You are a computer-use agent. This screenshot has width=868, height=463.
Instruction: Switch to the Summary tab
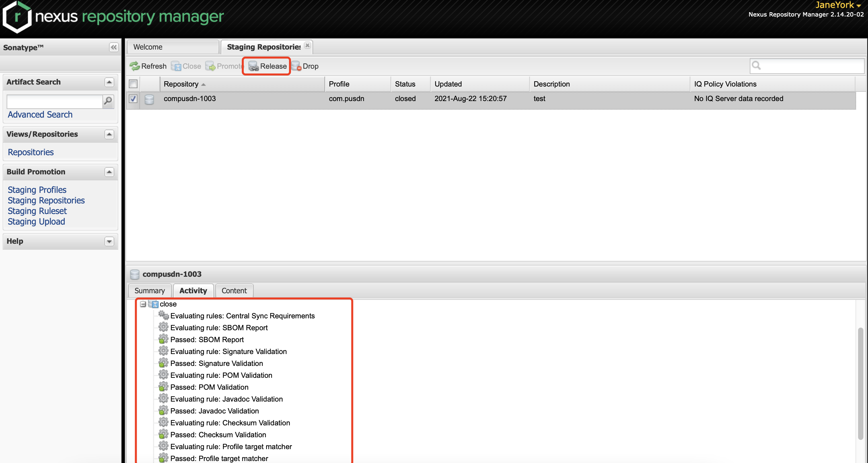[150, 291]
